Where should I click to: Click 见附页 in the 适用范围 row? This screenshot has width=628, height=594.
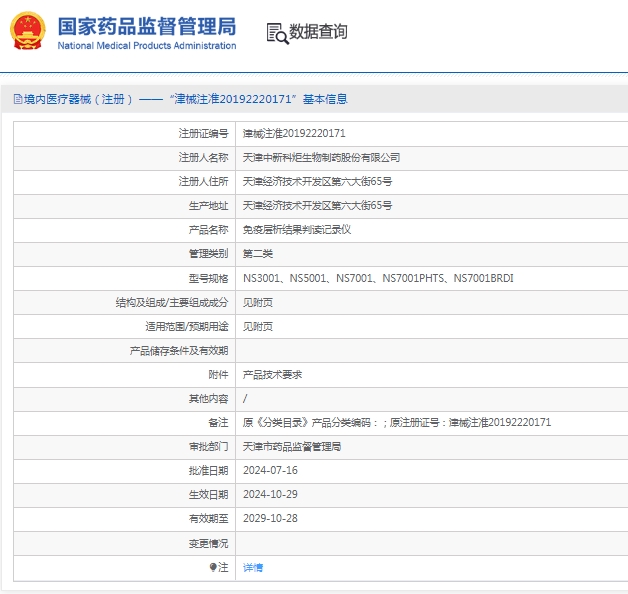pos(258,326)
